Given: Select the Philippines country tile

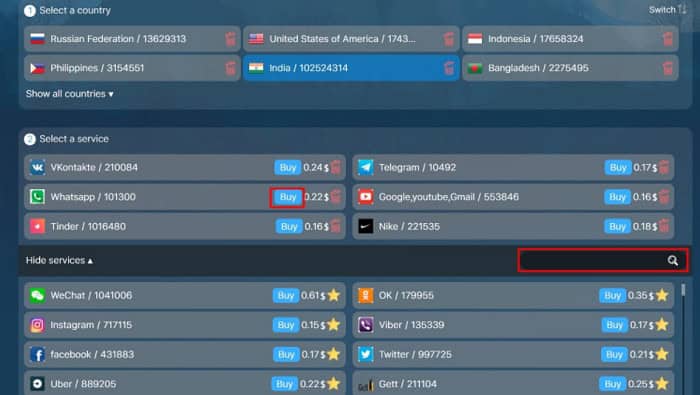Looking at the screenshot, I should (132, 68).
